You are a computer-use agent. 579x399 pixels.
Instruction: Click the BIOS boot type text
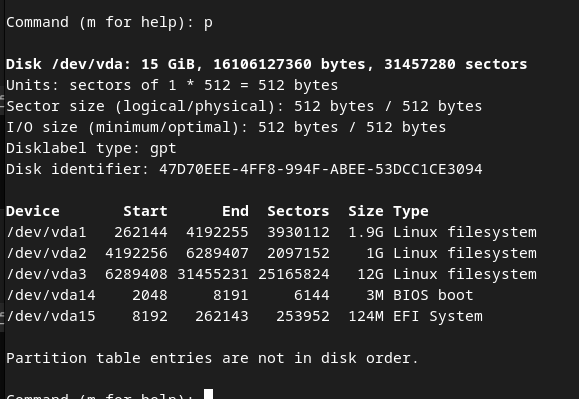pyautogui.click(x=433, y=295)
